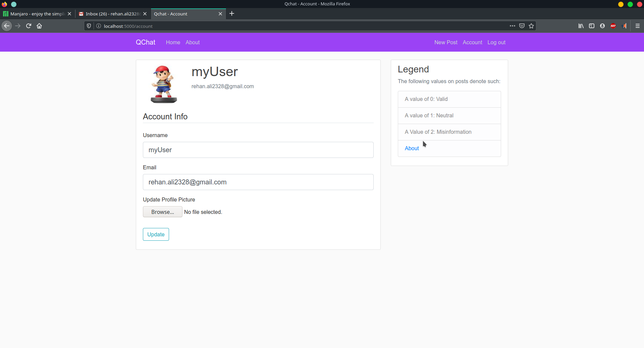Switch to the Manjaro tab
This screenshot has width=644, height=348.
click(37, 14)
